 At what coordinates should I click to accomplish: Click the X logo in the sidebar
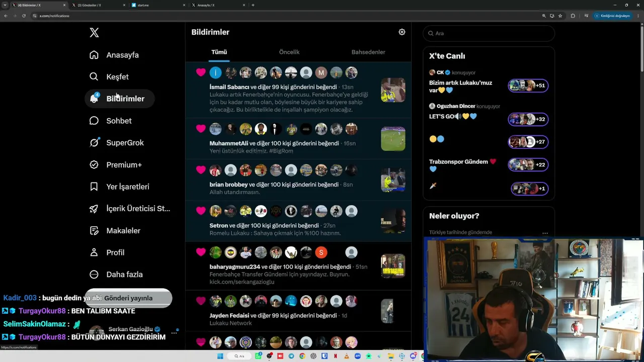tap(94, 33)
